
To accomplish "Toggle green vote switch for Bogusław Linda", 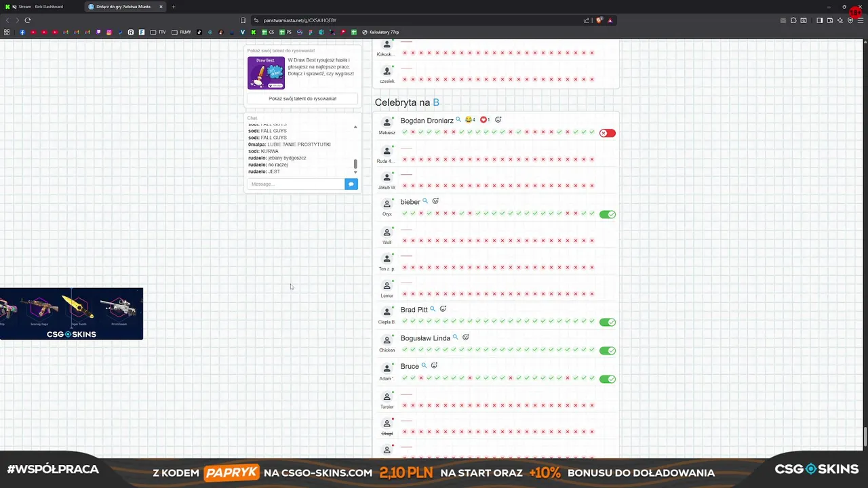I will [608, 350].
